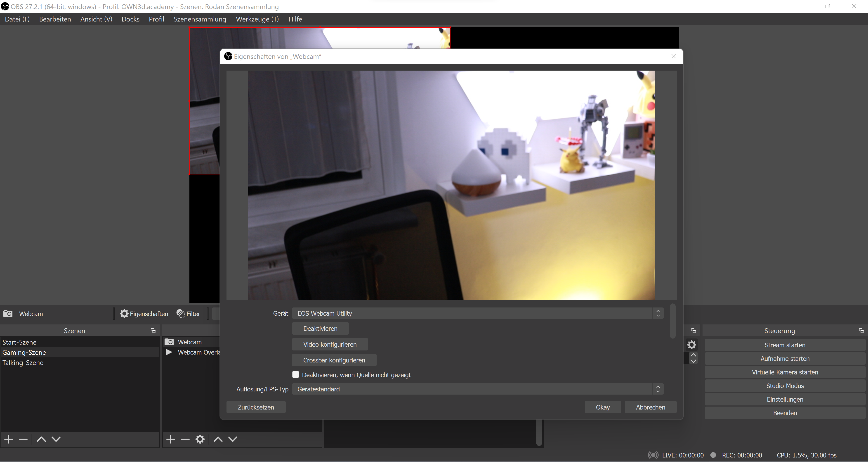Open the Szenensammlung menu

click(200, 19)
